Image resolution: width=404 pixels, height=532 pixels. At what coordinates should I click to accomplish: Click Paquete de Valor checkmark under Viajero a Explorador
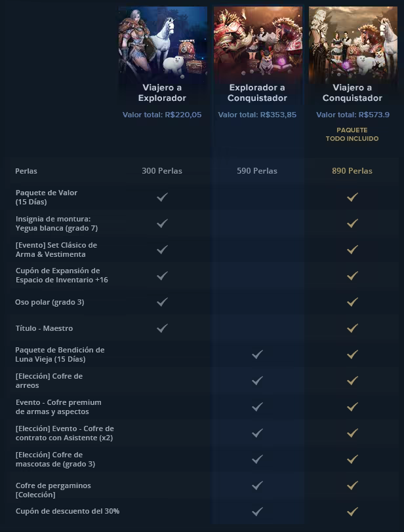(x=162, y=197)
